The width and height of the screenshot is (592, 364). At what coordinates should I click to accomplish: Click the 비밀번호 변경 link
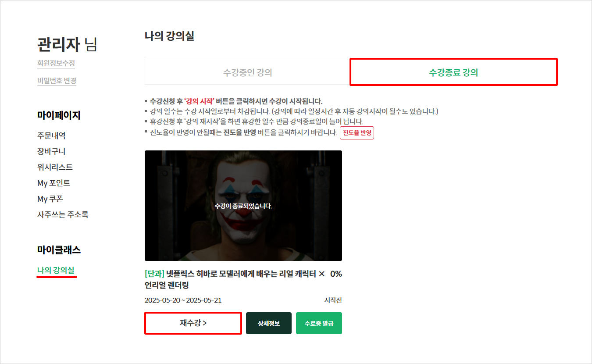[x=57, y=81]
